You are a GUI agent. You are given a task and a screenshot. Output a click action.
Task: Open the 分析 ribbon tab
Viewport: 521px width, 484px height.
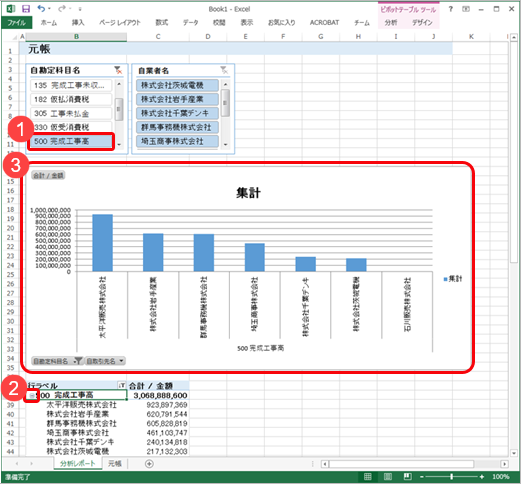pyautogui.click(x=391, y=23)
